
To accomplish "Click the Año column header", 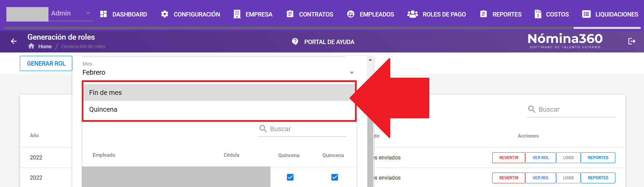I will (x=34, y=136).
